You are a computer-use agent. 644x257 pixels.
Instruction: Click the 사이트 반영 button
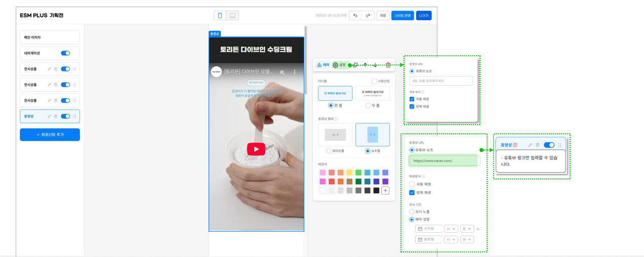coord(402,16)
